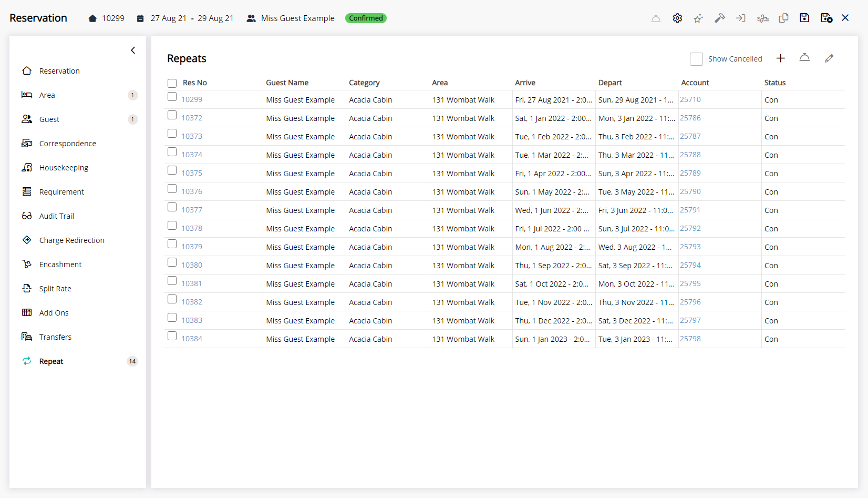
Task: Open the gear settings icon
Action: [x=677, y=18]
